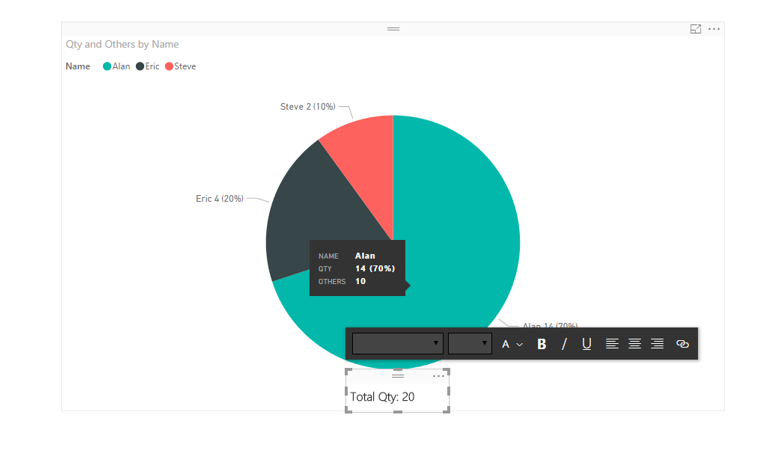Open the font family dropdown
Image resolution: width=760 pixels, height=475 pixels.
pos(397,344)
